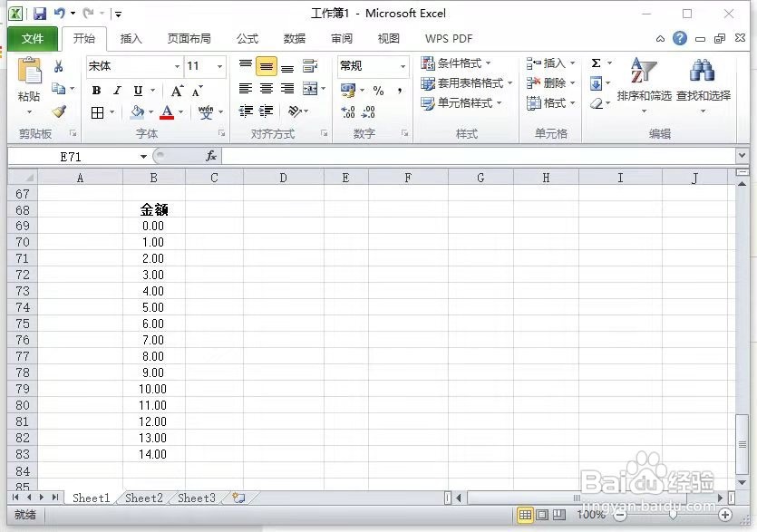
Task: Click the AutoSum Σ icon
Action: point(594,63)
